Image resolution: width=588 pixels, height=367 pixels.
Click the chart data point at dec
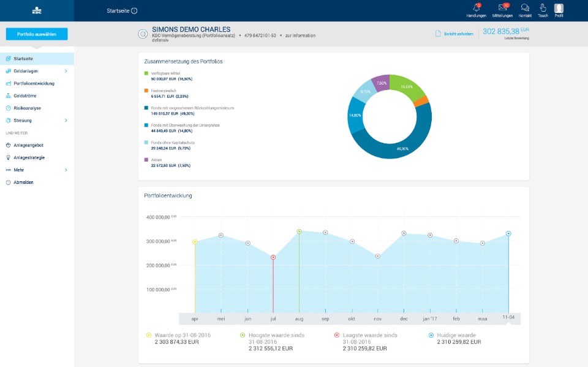coord(404,233)
